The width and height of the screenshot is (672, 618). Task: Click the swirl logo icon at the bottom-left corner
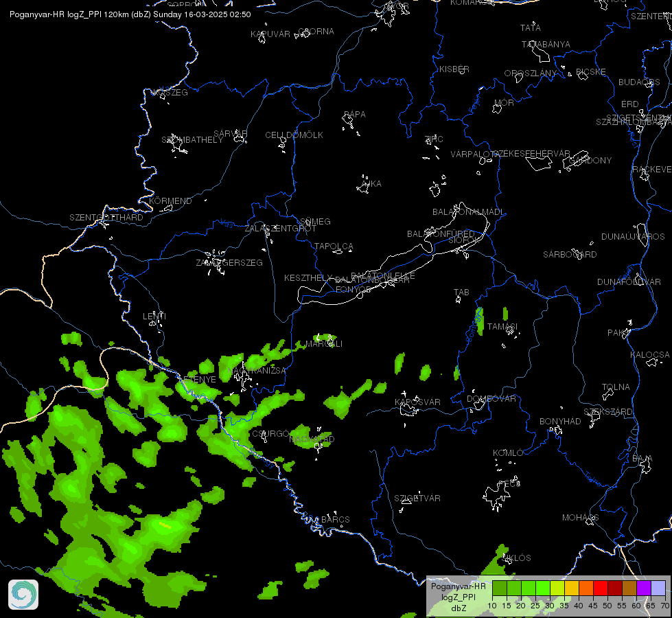tap(23, 595)
